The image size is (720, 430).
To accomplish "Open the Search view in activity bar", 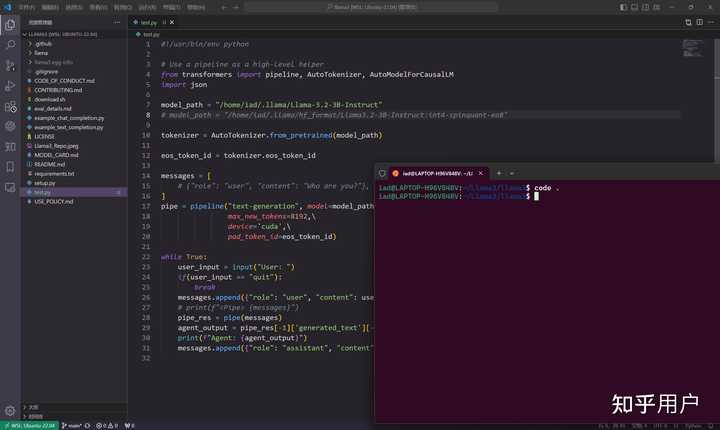I will [10, 45].
